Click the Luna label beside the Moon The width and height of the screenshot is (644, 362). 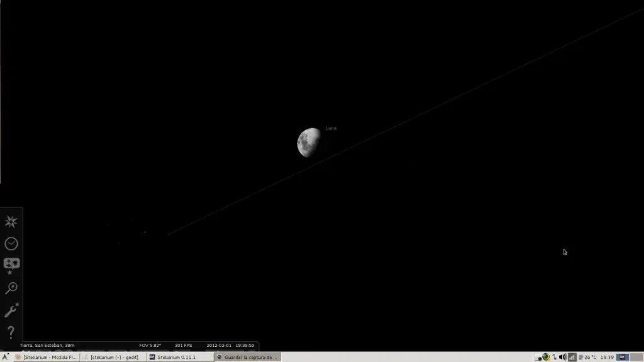click(x=331, y=128)
